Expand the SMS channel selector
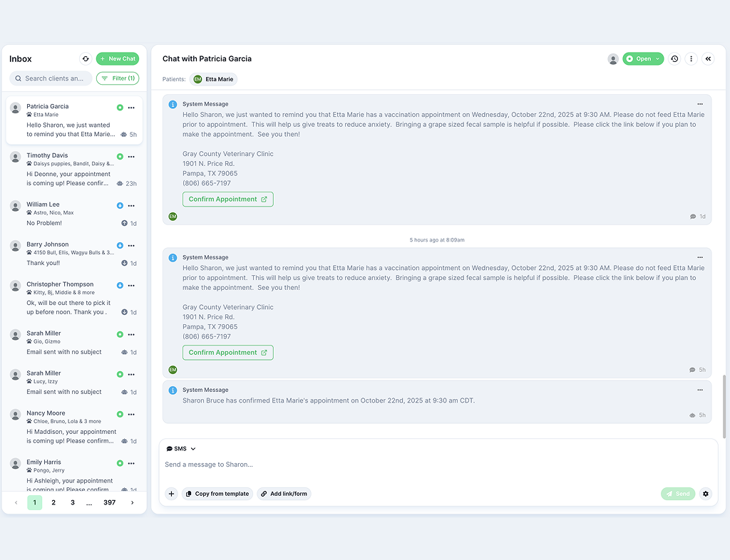Image resolution: width=730 pixels, height=560 pixels. click(180, 448)
